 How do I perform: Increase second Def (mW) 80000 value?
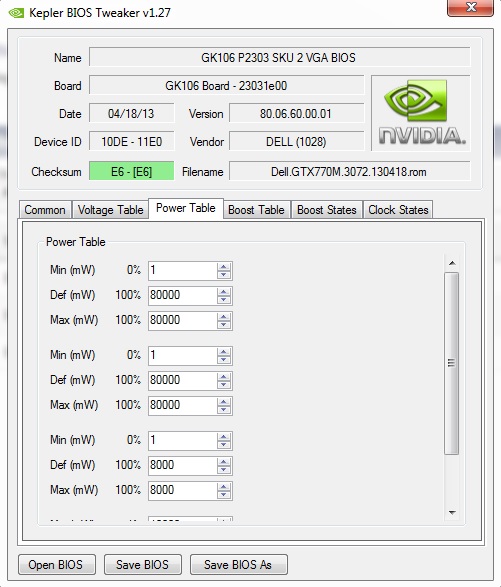(x=224, y=377)
